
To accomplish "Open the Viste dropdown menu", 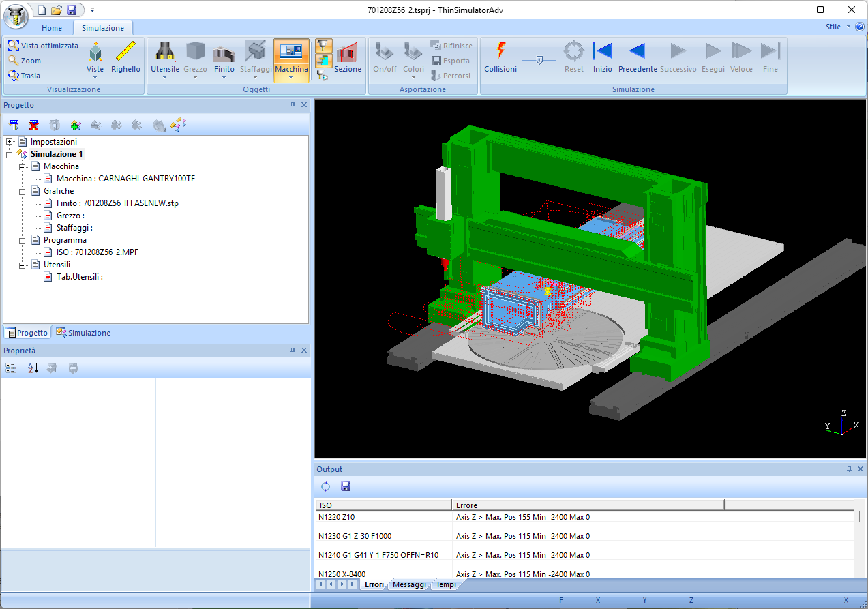I will click(x=95, y=70).
